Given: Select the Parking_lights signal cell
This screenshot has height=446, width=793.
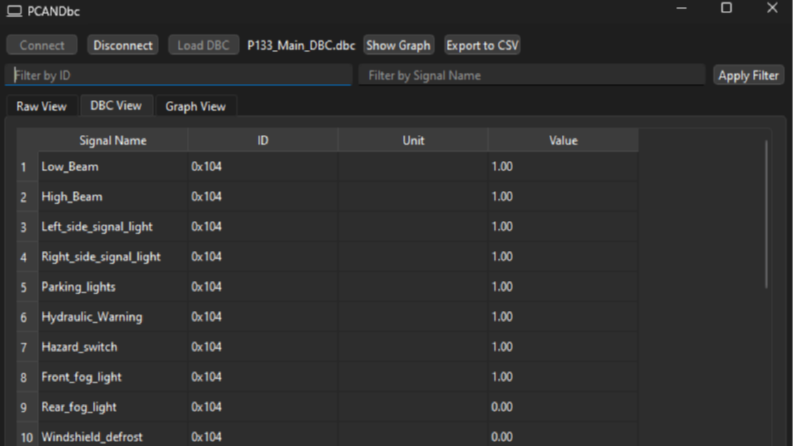Looking at the screenshot, I should [113, 287].
